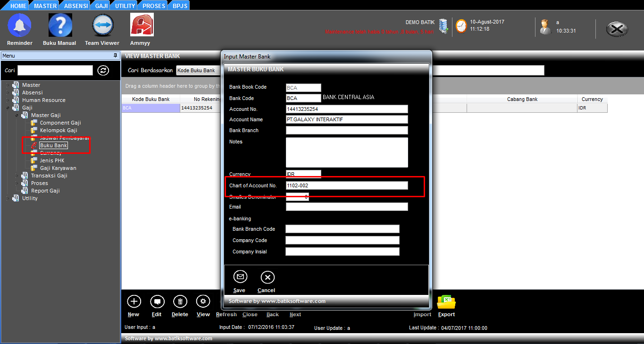The image size is (644, 344).
Task: Click the Edit button in bottom toolbar
Action: (157, 302)
